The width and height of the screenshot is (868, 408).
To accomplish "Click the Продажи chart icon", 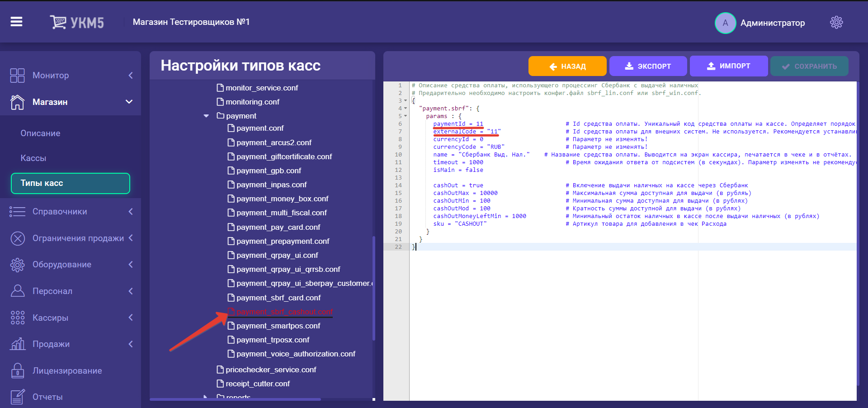I will (18, 344).
